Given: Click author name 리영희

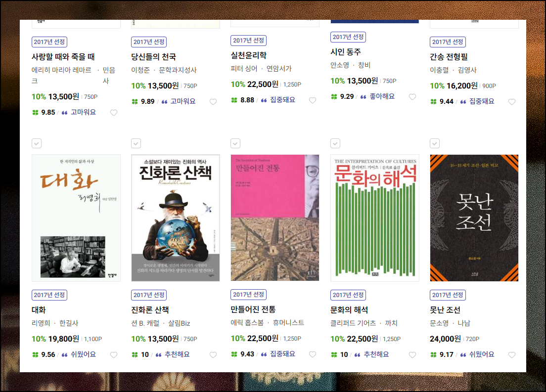Looking at the screenshot, I should click(x=41, y=323).
